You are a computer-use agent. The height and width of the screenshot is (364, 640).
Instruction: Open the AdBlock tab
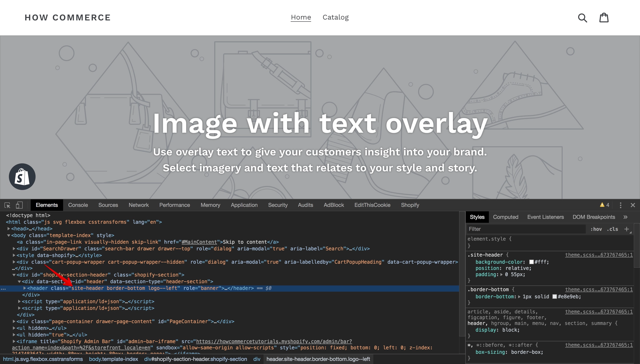[x=334, y=205]
